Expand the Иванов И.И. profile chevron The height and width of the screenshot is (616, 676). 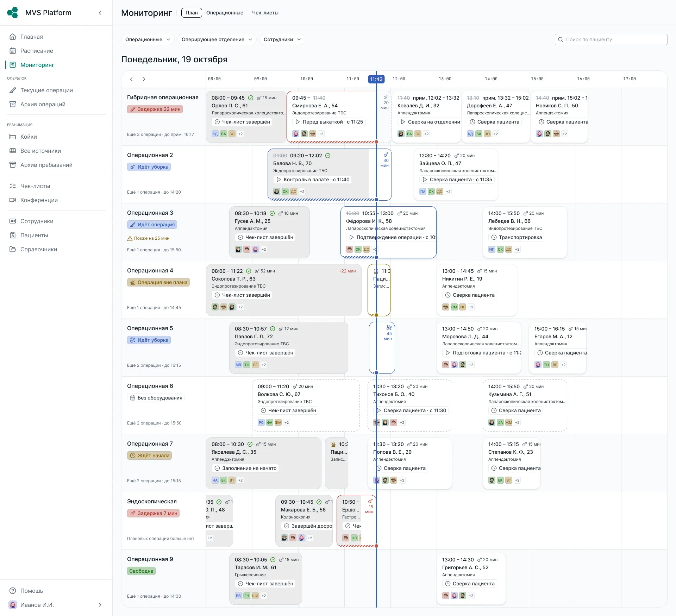[x=100, y=605]
